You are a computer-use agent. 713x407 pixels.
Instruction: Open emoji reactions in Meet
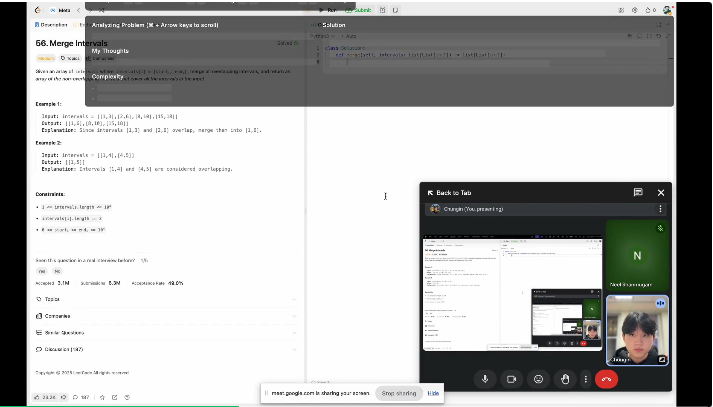[538, 379]
